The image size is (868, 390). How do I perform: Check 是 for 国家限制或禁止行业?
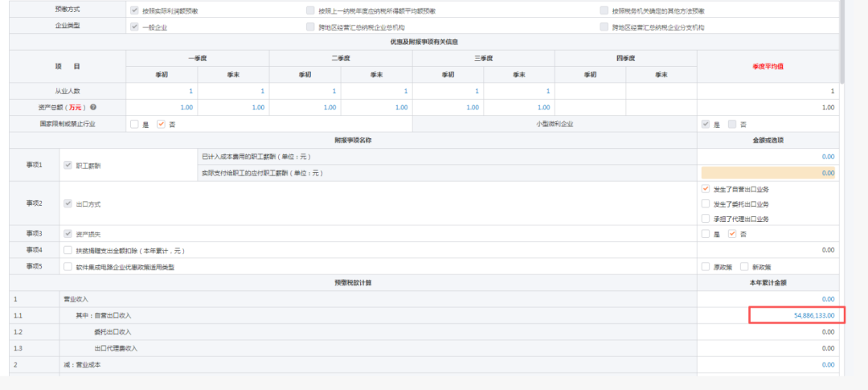tap(134, 125)
